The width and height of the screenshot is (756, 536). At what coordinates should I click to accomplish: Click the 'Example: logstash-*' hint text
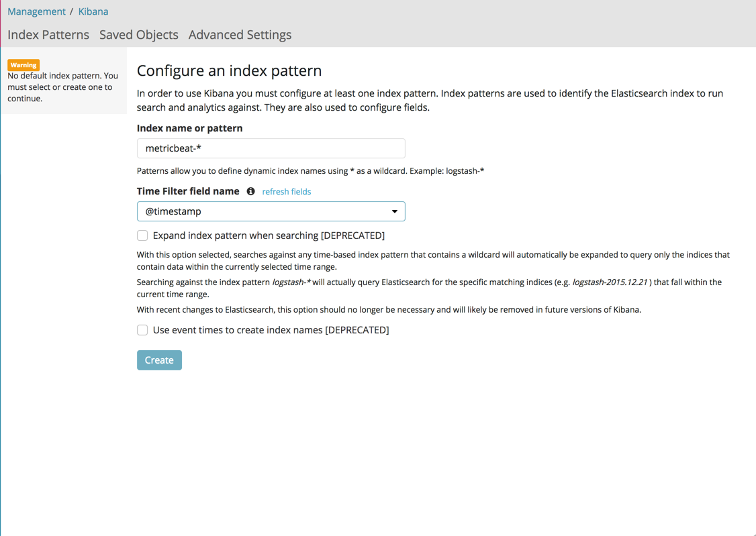(x=447, y=171)
